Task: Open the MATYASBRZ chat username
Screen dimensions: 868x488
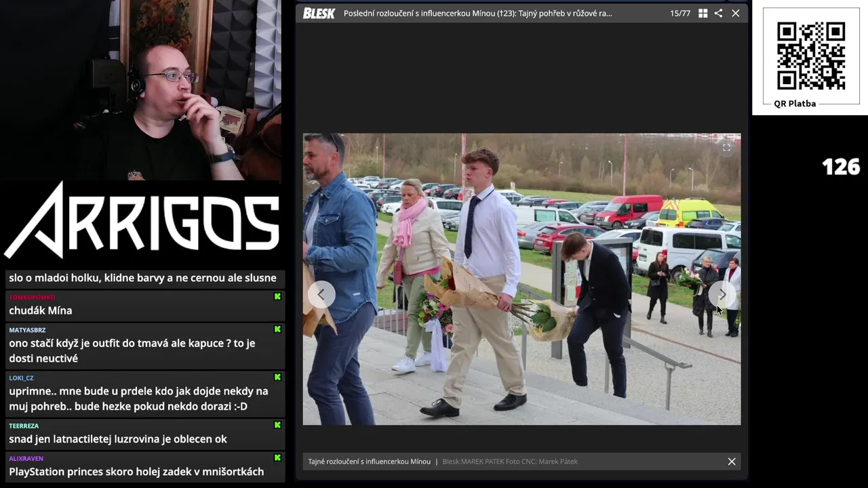Action: pyautogui.click(x=27, y=330)
